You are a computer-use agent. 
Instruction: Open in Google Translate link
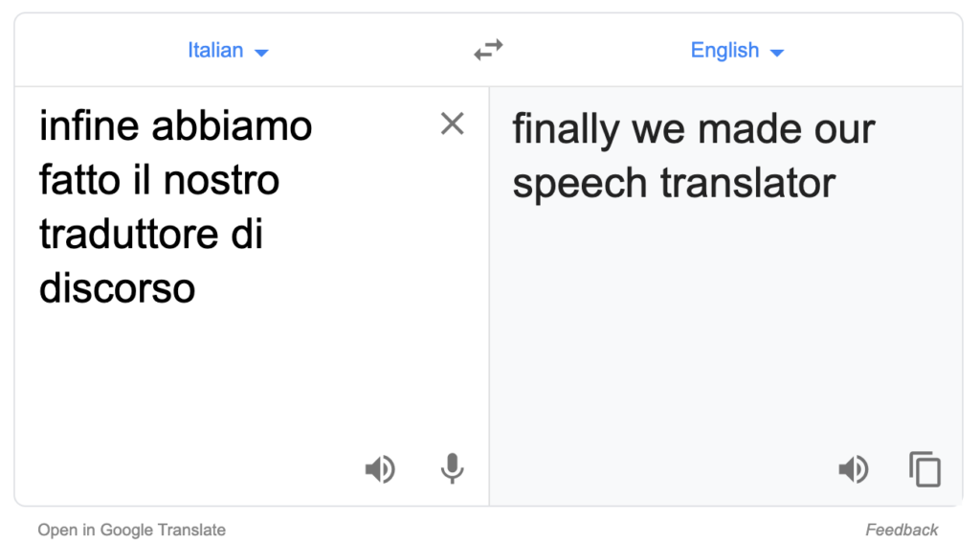click(x=131, y=530)
